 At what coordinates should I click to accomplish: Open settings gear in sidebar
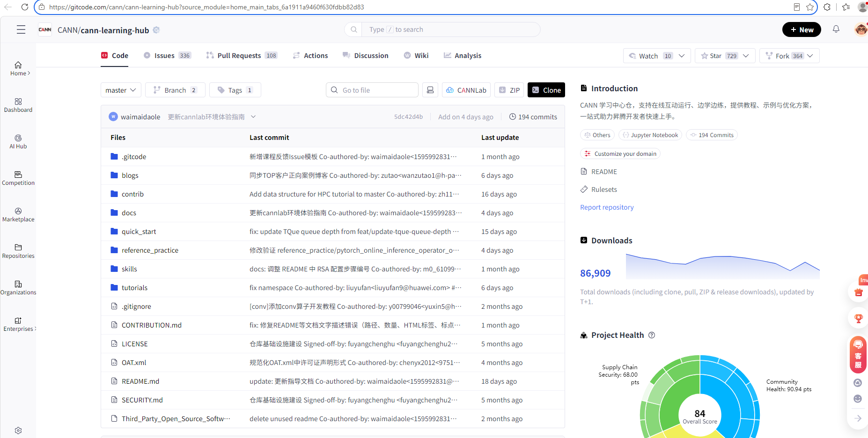tap(18, 431)
